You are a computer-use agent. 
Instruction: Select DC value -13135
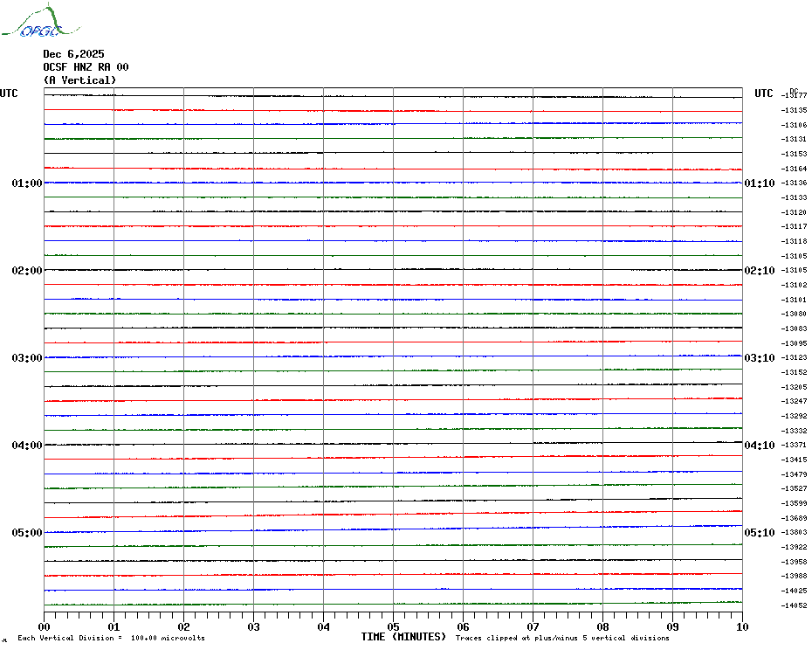(795, 110)
